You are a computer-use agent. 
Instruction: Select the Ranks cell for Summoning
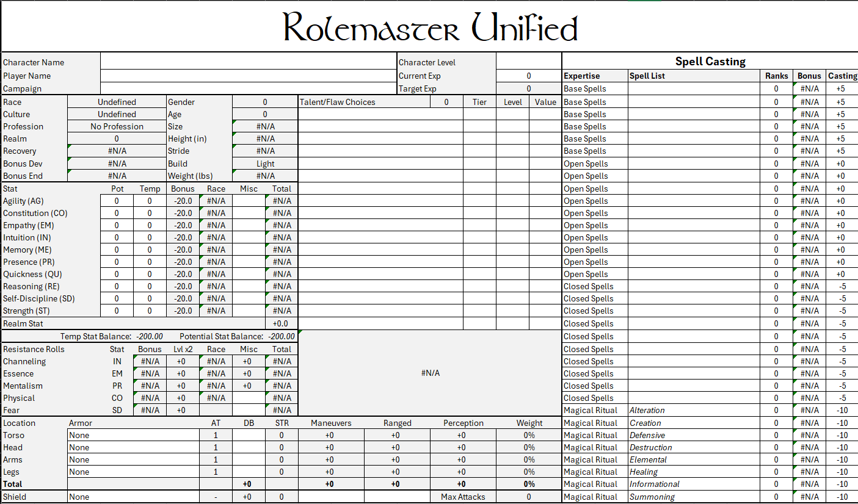pyautogui.click(x=777, y=497)
